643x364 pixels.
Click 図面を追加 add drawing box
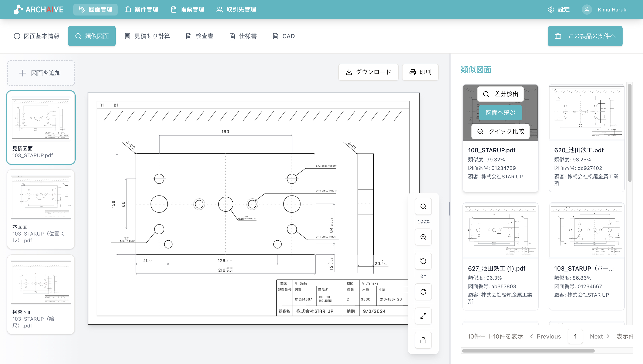click(x=41, y=73)
